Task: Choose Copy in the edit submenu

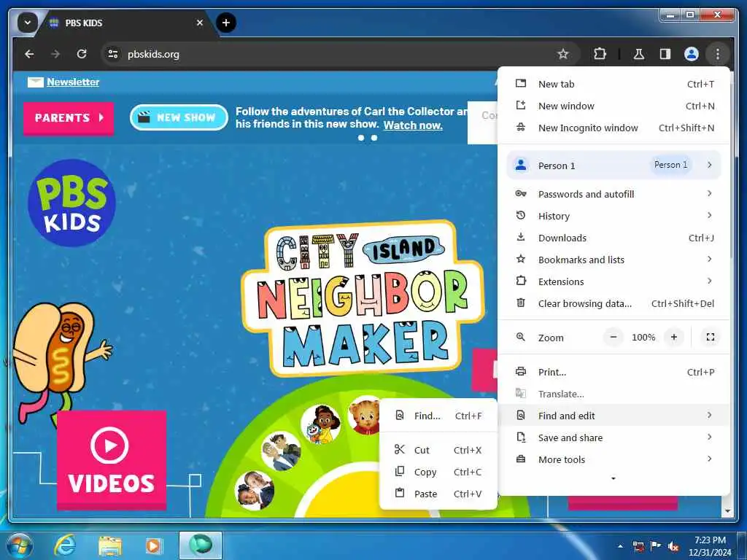Action: (x=438, y=472)
